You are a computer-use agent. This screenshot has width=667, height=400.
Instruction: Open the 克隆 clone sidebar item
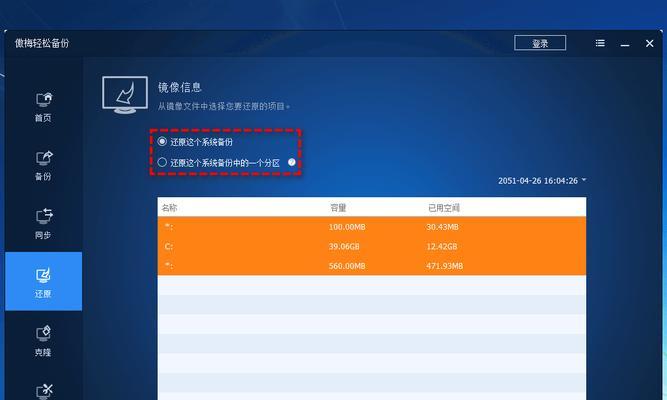(x=43, y=340)
